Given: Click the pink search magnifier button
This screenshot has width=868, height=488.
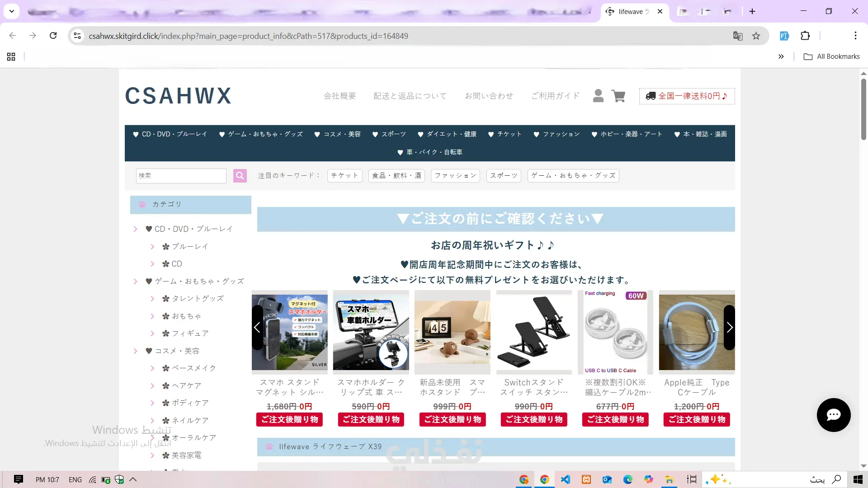Looking at the screenshot, I should pos(240,175).
